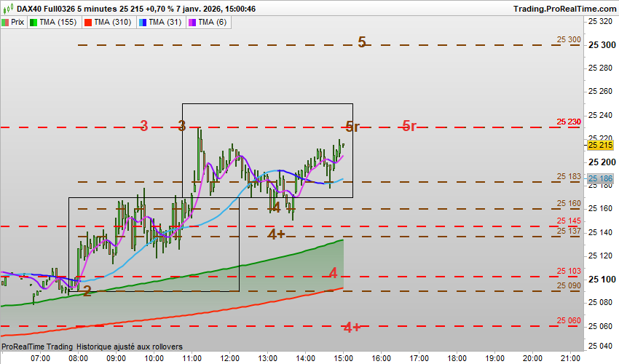This screenshot has width=619, height=364.
Task: Click the 25 040 price axis label
Action: pyautogui.click(x=600, y=347)
